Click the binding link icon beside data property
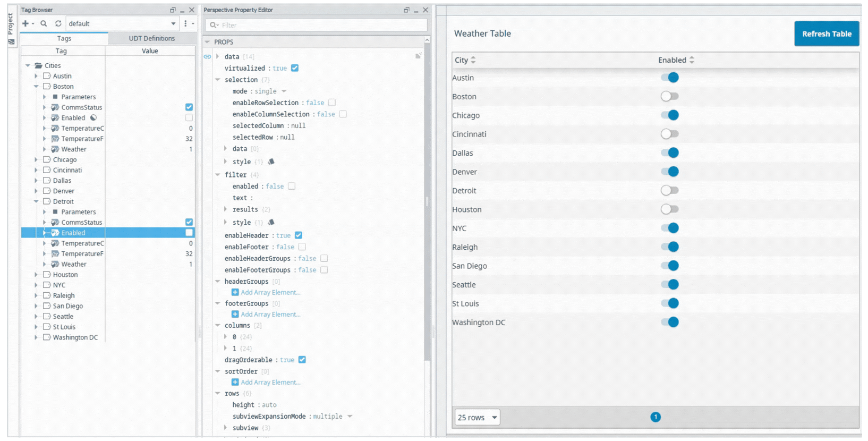The height and width of the screenshot is (441, 868). coord(208,56)
